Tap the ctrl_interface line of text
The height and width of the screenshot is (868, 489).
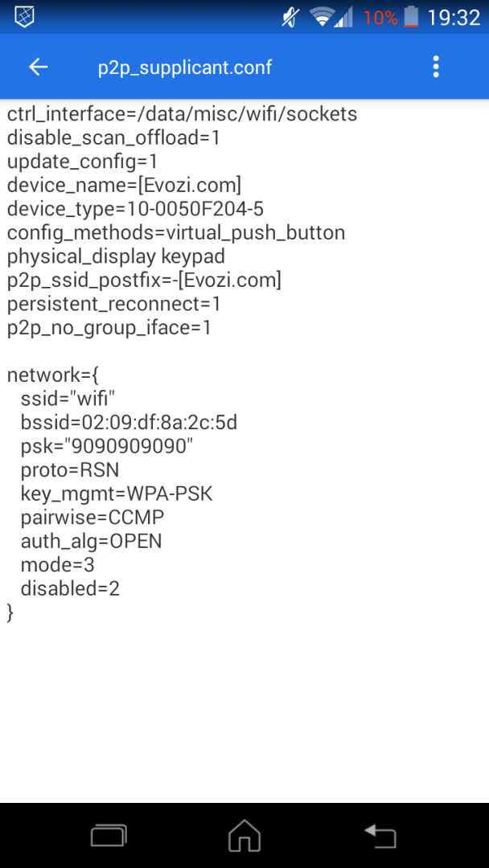[182, 114]
